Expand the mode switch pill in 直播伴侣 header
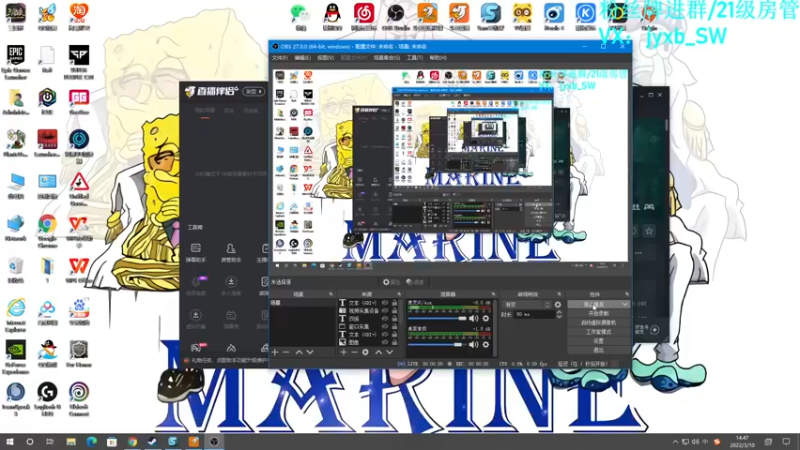This screenshot has width=800, height=450. 254,91
